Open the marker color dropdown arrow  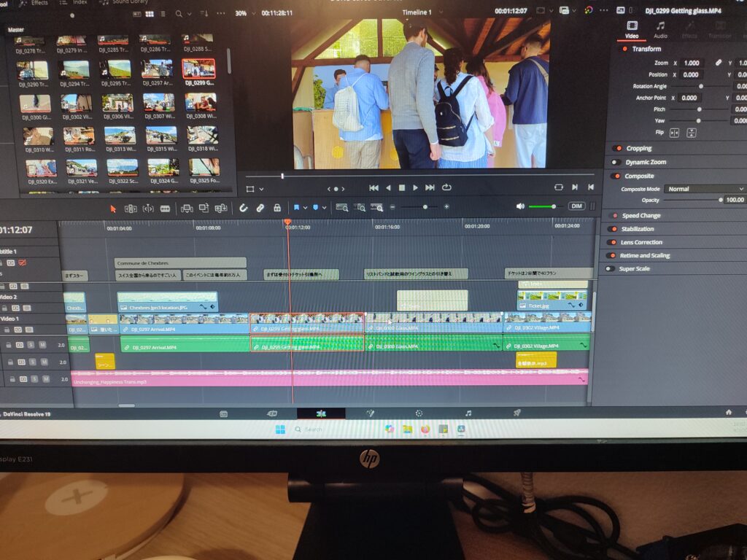click(x=324, y=208)
